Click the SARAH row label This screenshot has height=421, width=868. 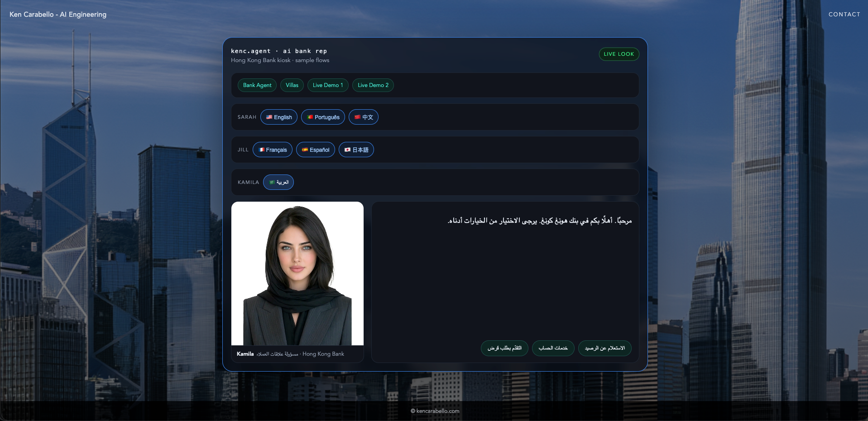pos(247,117)
